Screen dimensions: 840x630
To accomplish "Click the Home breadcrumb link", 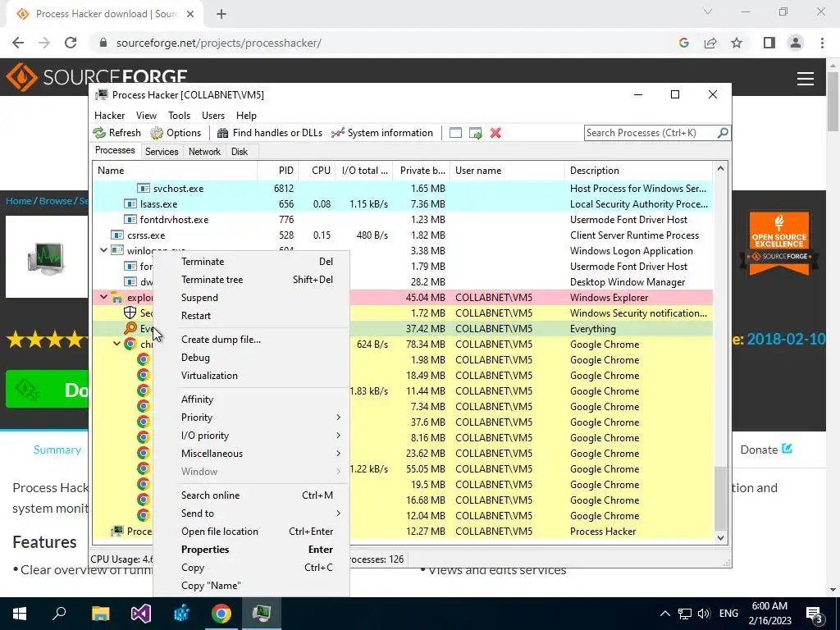I will point(19,201).
